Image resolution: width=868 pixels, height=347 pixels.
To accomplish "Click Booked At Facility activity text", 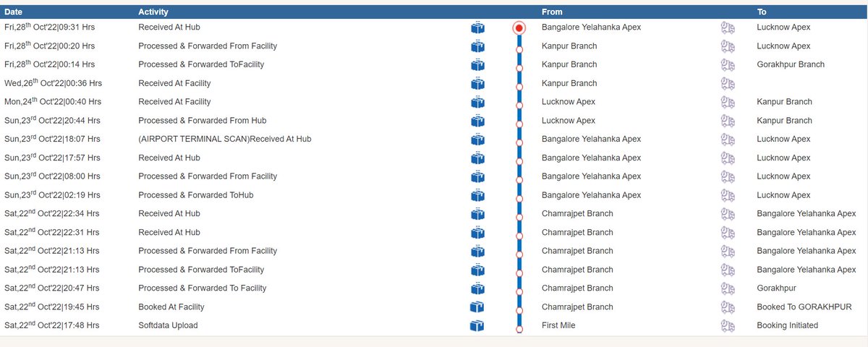I will [x=171, y=307].
